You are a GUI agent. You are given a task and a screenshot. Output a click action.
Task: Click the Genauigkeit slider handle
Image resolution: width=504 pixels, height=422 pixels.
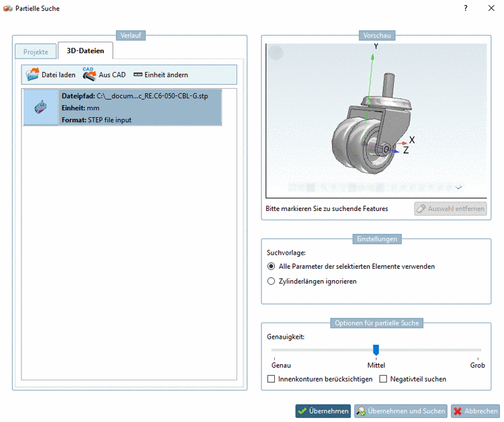pos(376,349)
